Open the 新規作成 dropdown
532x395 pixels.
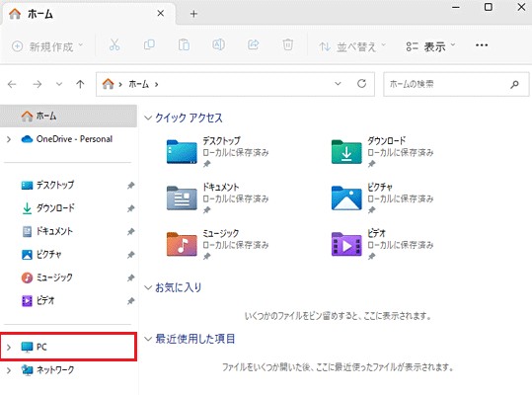pyautogui.click(x=47, y=45)
